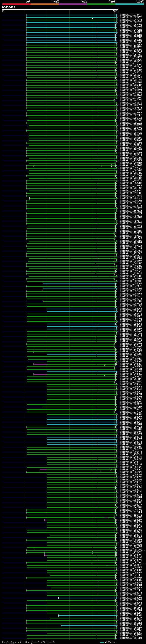Click the UniRef100_C7FGL6 label

131,575
